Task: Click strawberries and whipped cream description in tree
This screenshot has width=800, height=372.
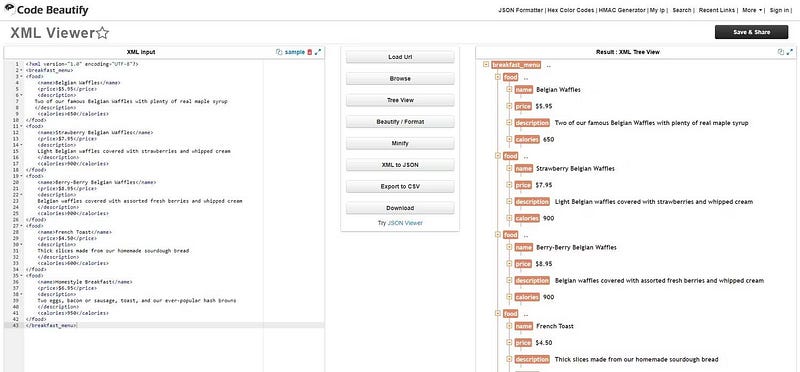Action: (x=654, y=202)
